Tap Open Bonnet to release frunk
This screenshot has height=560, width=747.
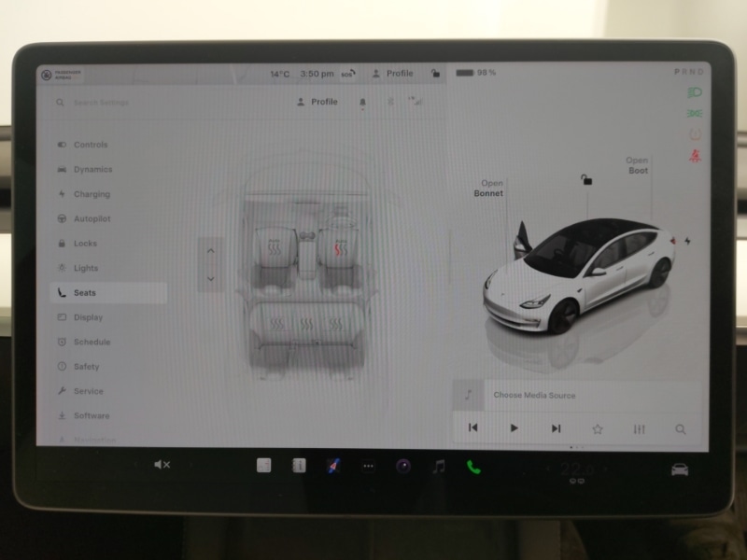[x=489, y=188]
